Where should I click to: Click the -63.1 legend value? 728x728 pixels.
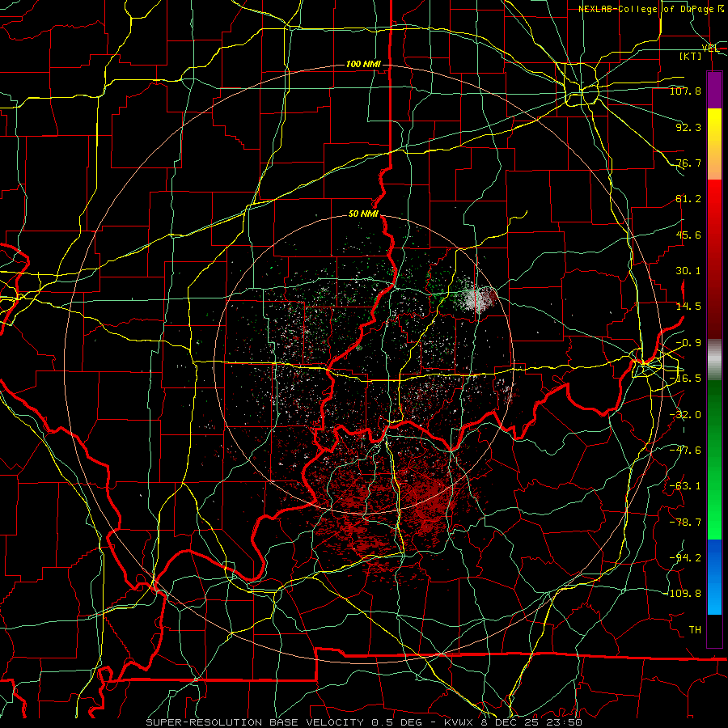[685, 486]
